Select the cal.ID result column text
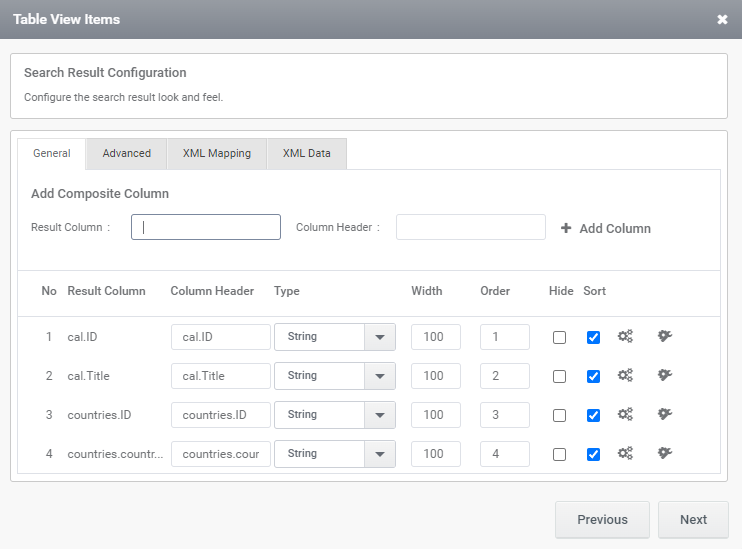The height and width of the screenshot is (549, 742). 82,337
